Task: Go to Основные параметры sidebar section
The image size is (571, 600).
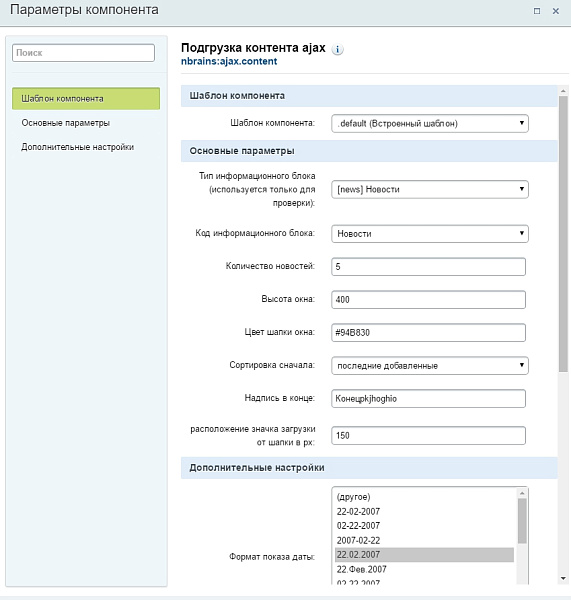Action: pos(65,123)
